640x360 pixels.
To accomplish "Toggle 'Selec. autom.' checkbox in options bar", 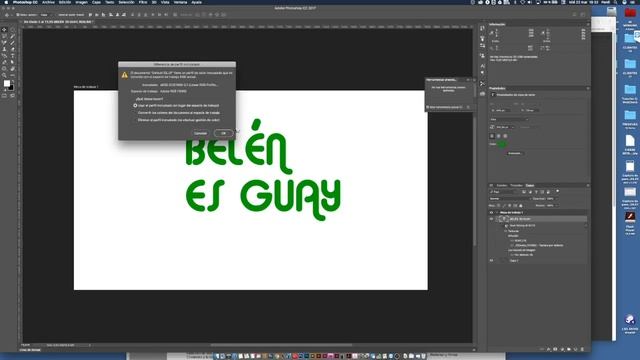I will [x=18, y=15].
